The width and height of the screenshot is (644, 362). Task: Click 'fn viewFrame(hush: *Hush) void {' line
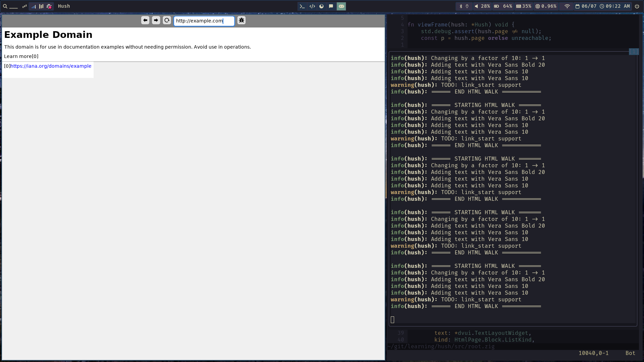[x=461, y=25]
